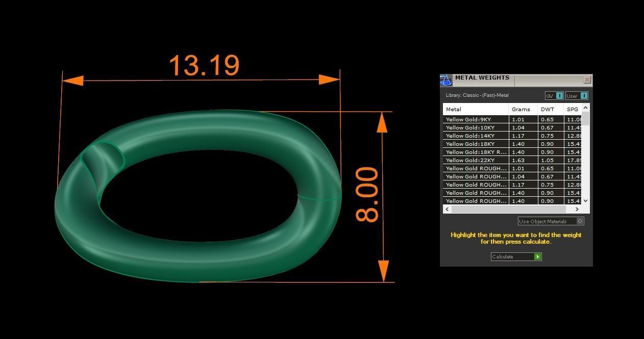Select the Yellow Gold:10KY row
Image resolution: width=644 pixels, height=339 pixels.
pos(512,127)
